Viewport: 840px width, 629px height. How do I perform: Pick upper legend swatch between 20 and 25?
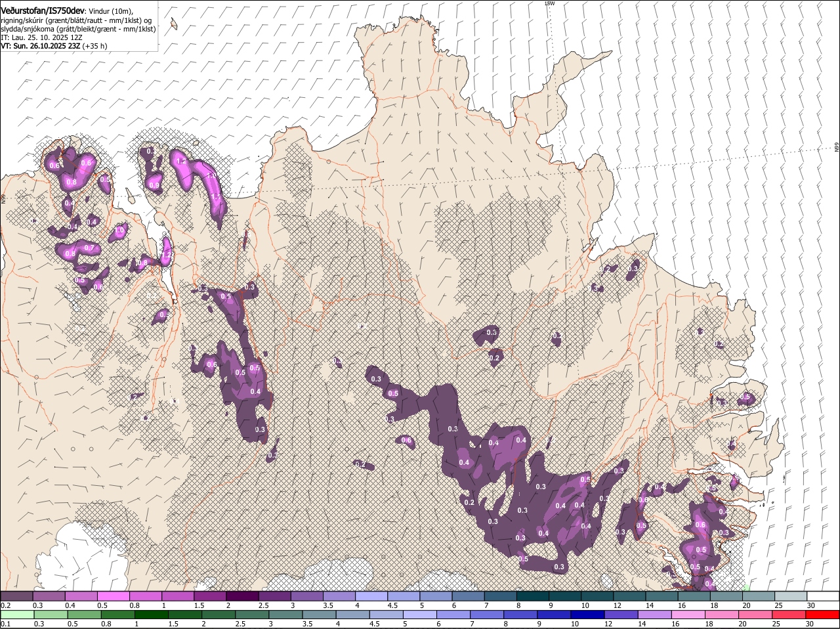pyautogui.click(x=758, y=596)
